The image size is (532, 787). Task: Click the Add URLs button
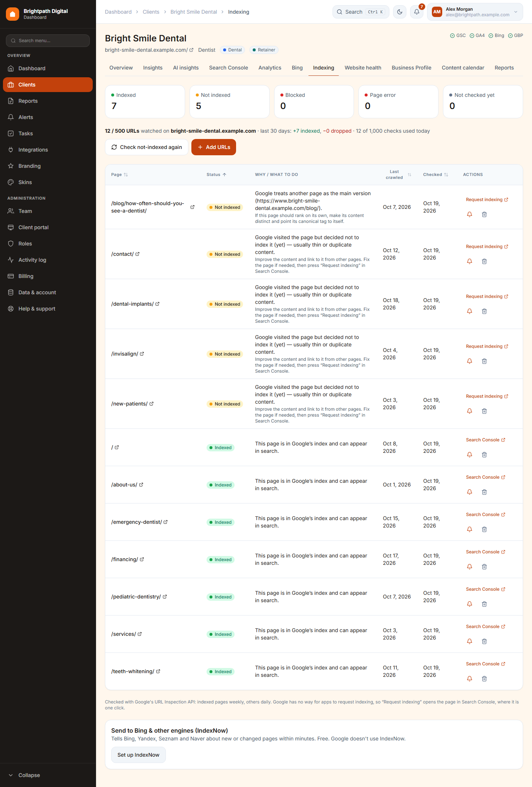coord(214,147)
